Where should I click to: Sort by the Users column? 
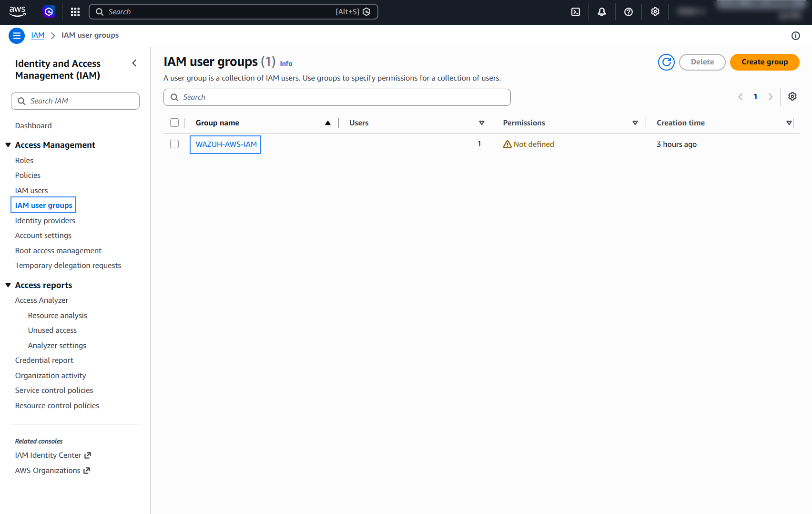pyautogui.click(x=482, y=123)
